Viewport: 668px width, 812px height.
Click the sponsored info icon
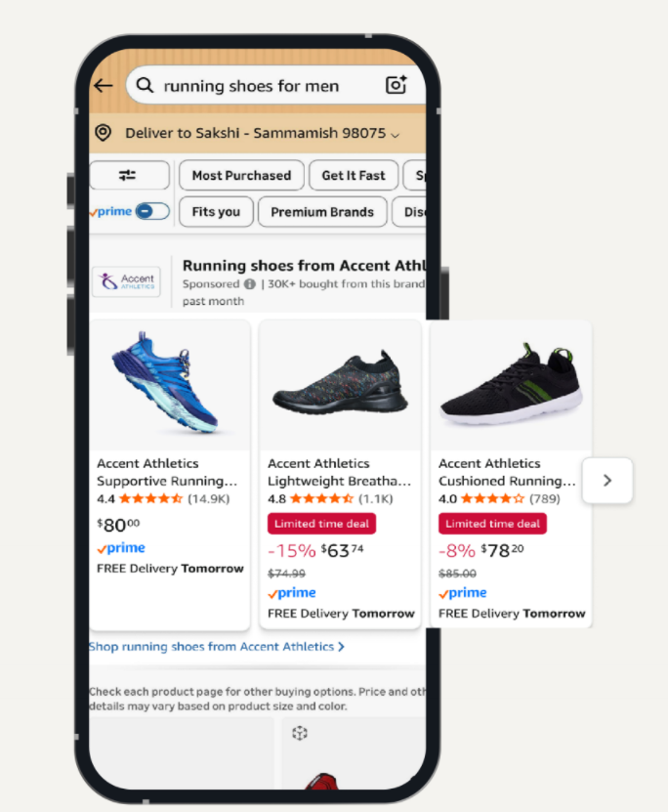[250, 284]
